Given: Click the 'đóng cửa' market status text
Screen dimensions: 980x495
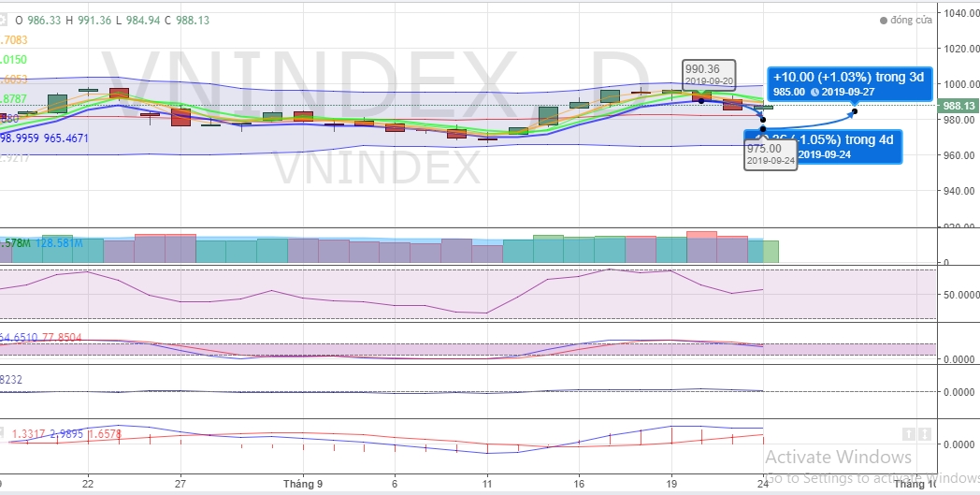Looking at the screenshot, I should coord(911,21).
